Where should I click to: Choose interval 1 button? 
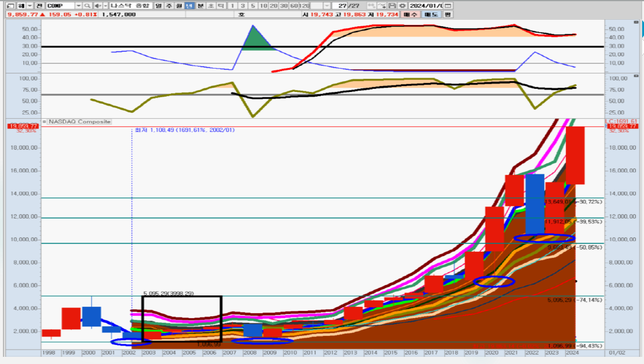233,6
